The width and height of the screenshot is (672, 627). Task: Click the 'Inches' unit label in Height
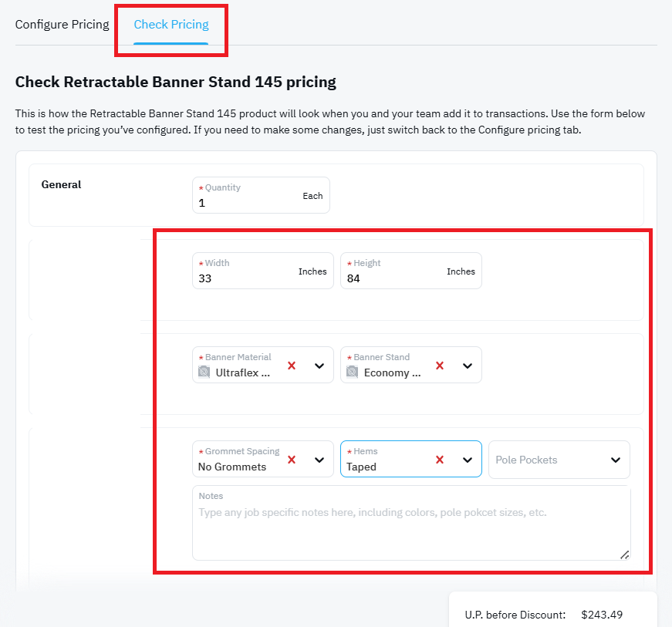pyautogui.click(x=461, y=271)
